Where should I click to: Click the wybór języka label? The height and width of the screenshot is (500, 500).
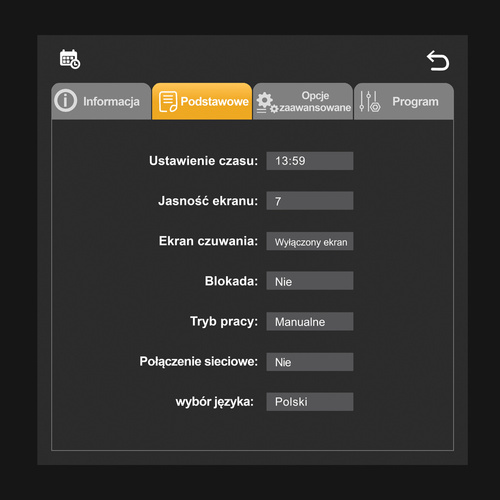tap(215, 402)
